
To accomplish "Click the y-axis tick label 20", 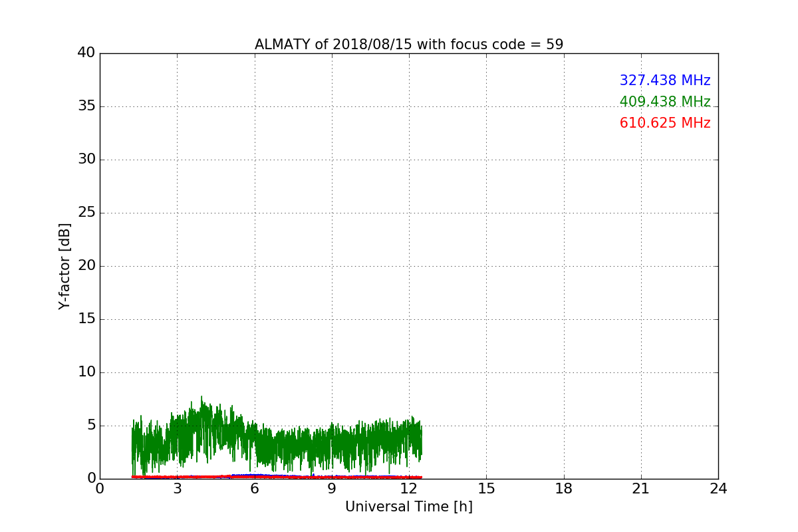I will (x=86, y=266).
